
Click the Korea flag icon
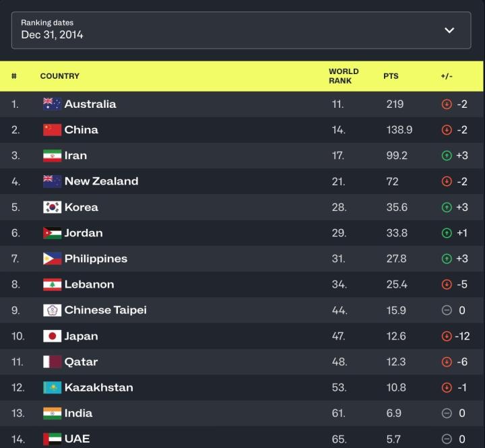tap(53, 207)
